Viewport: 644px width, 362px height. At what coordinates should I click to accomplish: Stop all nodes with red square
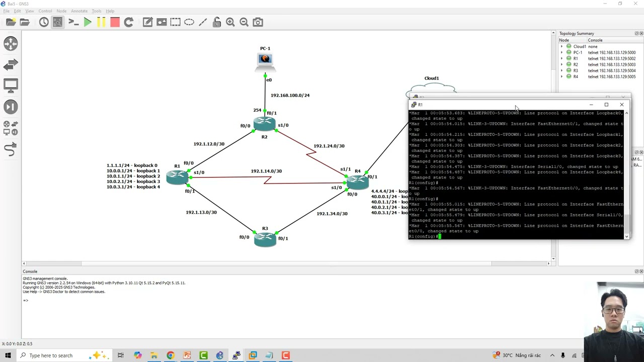pyautogui.click(x=115, y=22)
